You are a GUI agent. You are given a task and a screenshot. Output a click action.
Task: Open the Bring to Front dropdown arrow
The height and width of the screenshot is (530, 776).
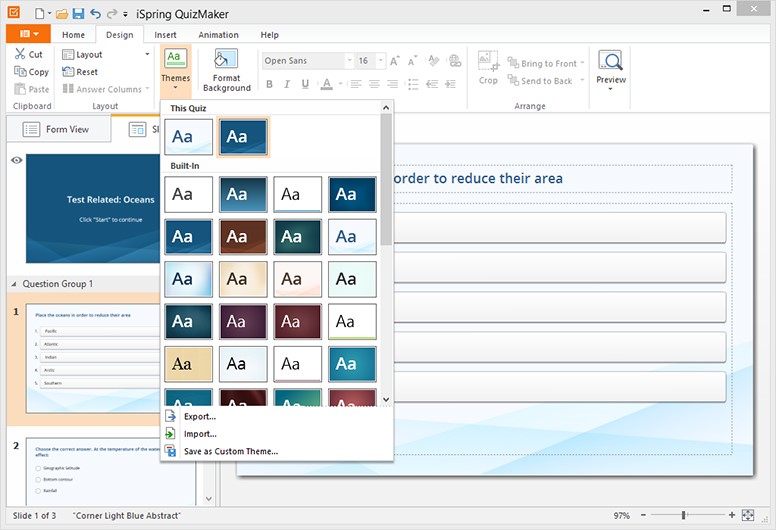tap(582, 63)
